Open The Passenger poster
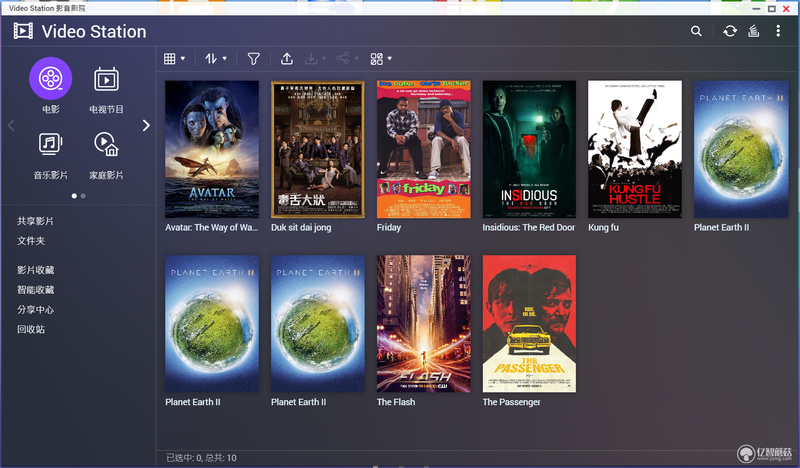The width and height of the screenshot is (800, 468). click(x=529, y=324)
